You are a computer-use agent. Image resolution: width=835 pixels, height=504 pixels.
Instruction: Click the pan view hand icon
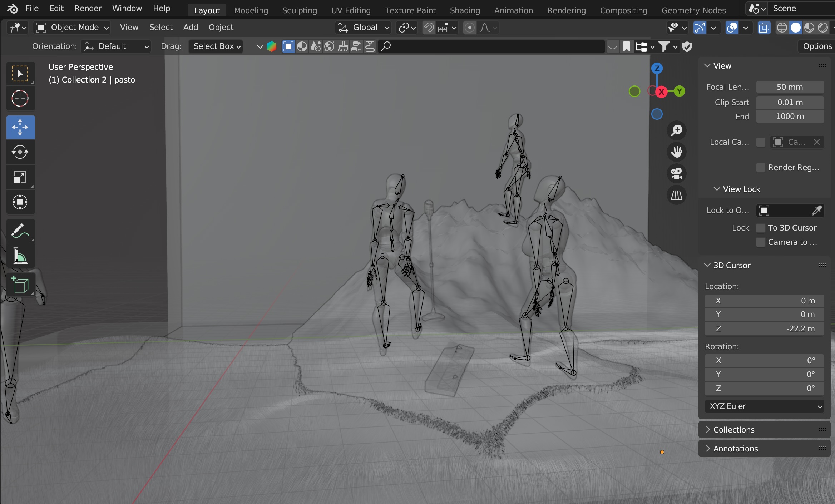tap(677, 152)
